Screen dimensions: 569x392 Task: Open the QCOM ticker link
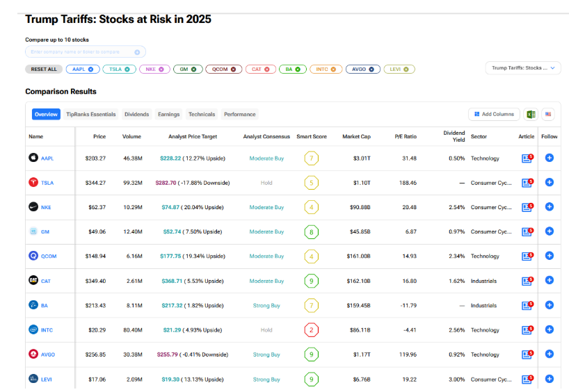(x=49, y=256)
